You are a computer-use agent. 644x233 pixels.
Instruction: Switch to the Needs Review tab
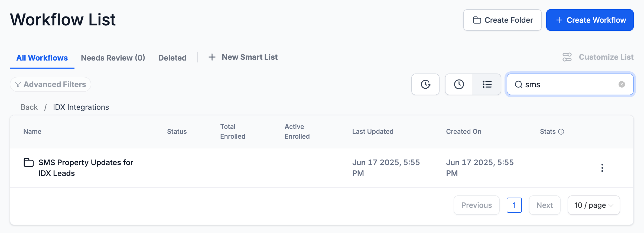[113, 58]
